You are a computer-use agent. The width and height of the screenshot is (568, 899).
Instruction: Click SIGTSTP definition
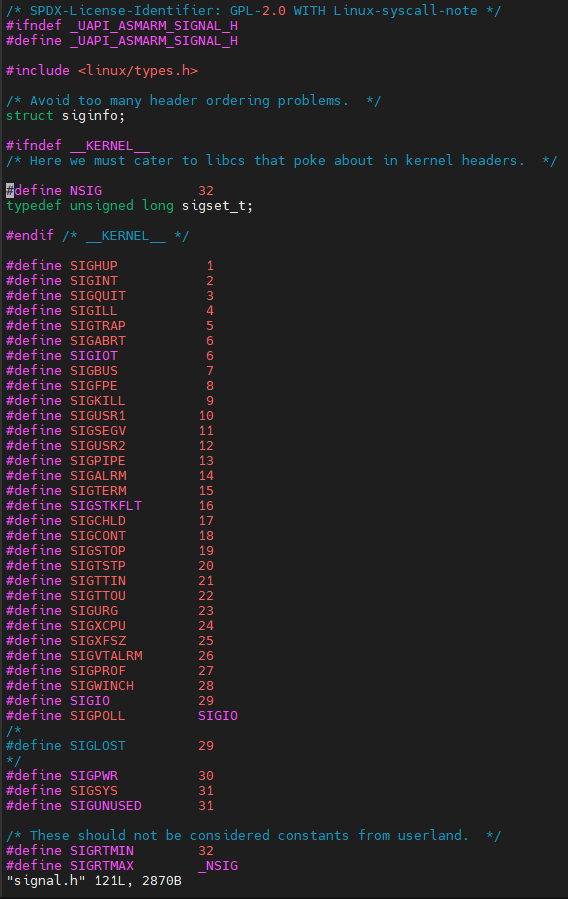coord(110,565)
